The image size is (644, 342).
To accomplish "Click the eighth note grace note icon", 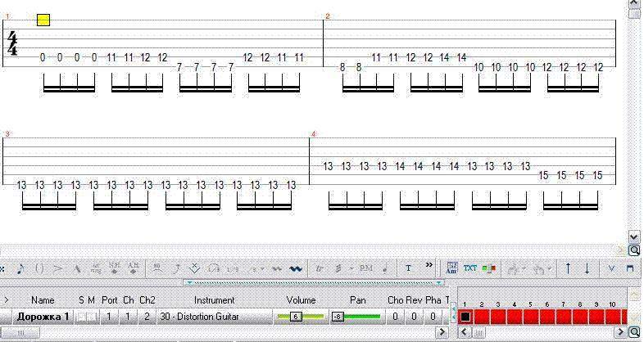I will (x=20, y=268).
